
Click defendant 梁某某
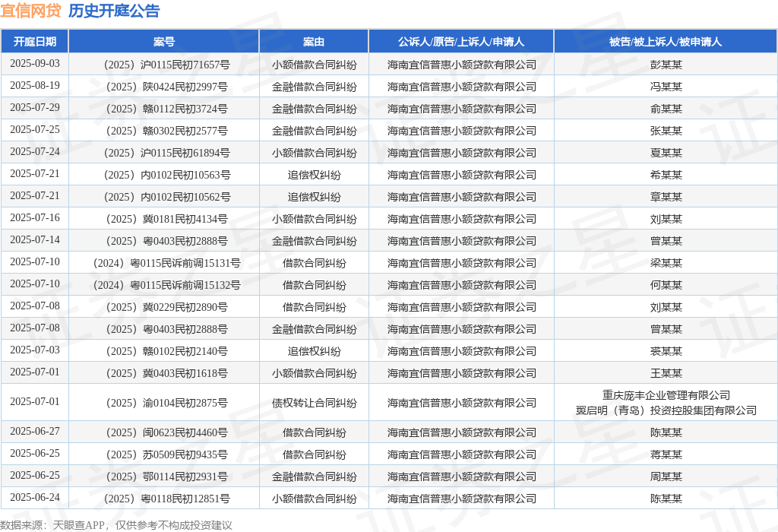[666, 263]
